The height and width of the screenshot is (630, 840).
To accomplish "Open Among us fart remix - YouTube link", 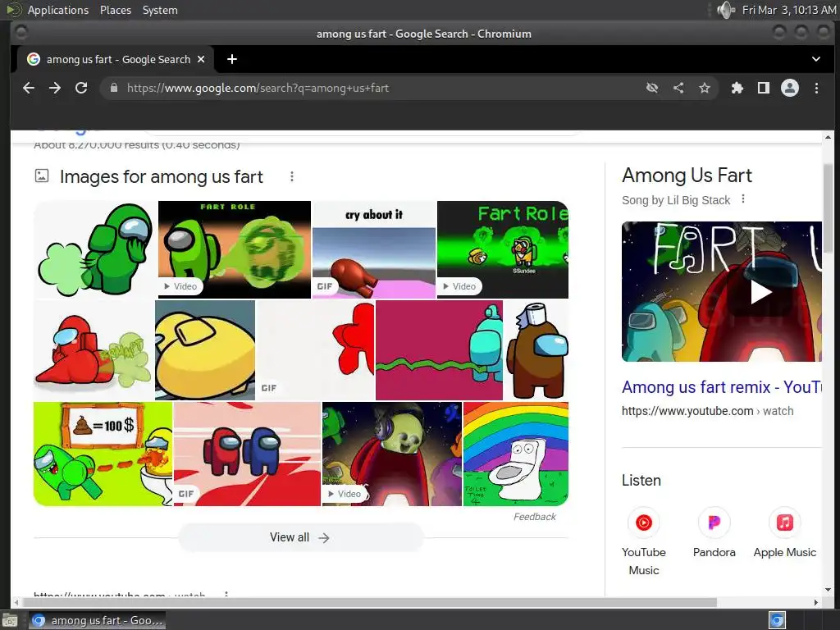I will (x=722, y=387).
